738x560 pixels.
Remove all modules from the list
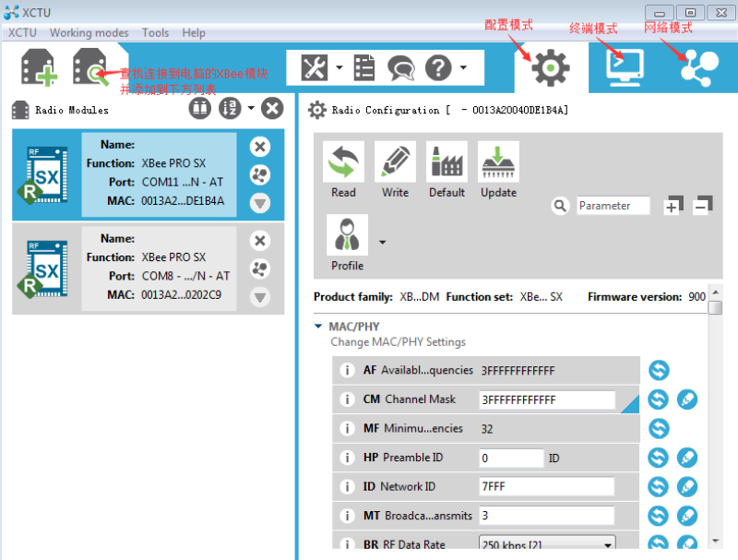coord(272,109)
